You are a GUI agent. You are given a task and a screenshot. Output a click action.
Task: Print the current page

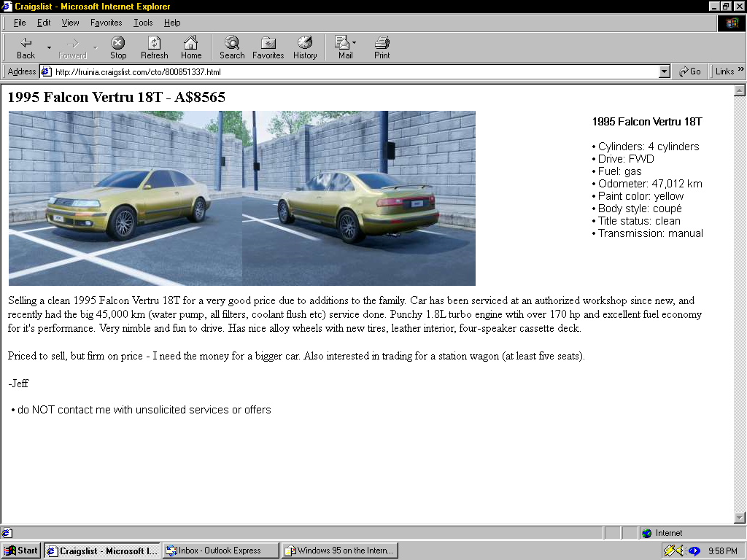tap(382, 47)
